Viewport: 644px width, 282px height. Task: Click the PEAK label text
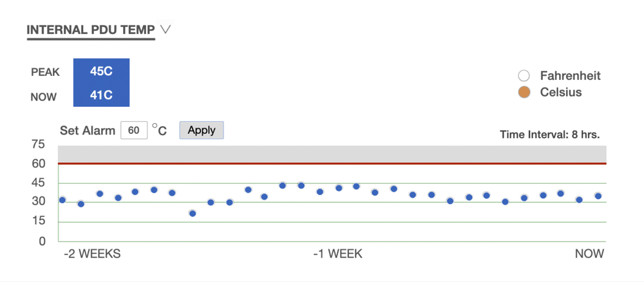(45, 72)
